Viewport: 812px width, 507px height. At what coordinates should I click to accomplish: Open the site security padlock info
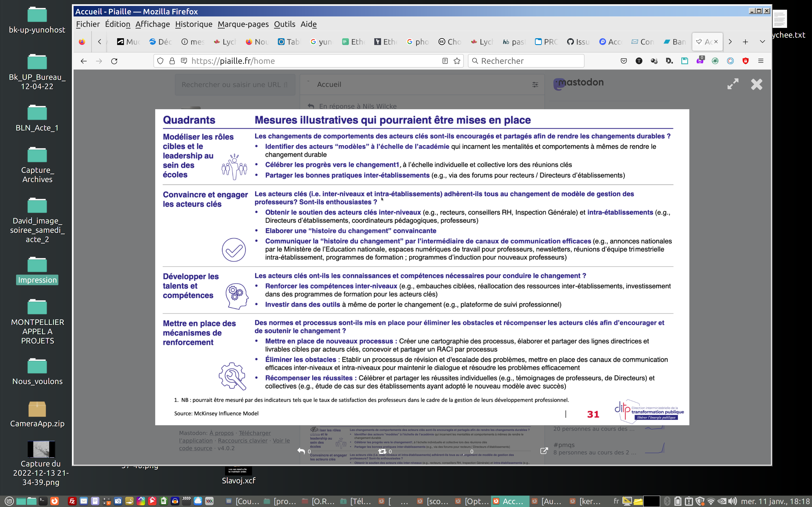click(172, 61)
